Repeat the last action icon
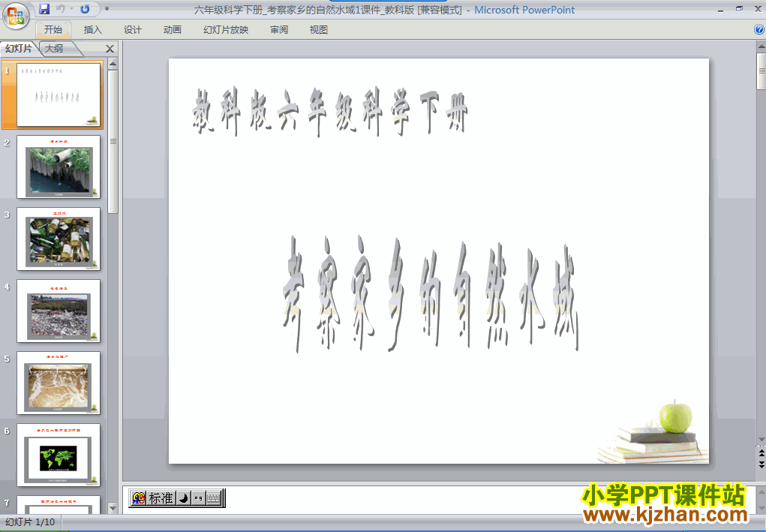This screenshot has width=766, height=532. (x=85, y=9)
